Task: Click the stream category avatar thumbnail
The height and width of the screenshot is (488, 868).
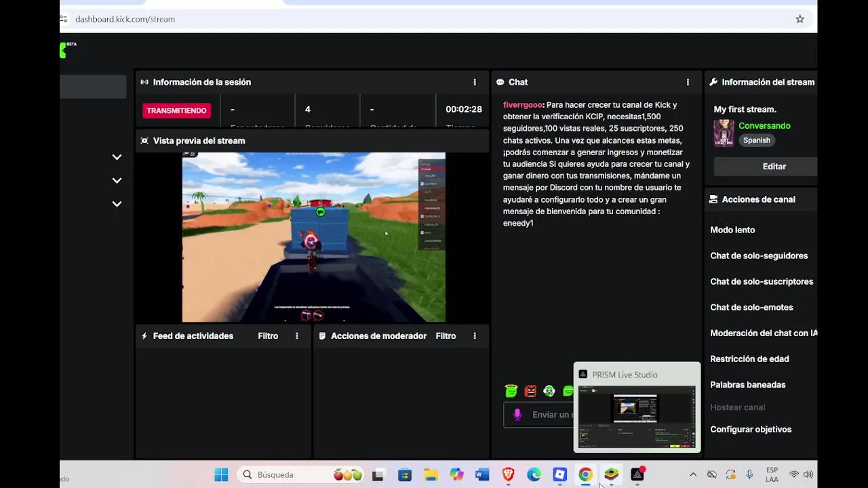Action: pos(724,133)
